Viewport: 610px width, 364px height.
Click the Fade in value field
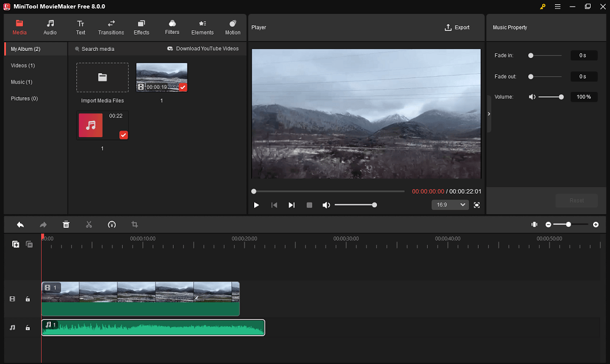584,56
